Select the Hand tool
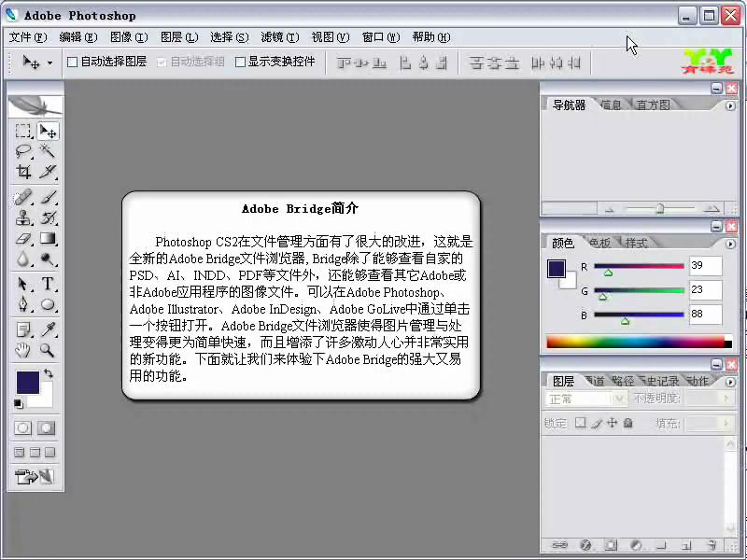The height and width of the screenshot is (560, 747). point(22,351)
